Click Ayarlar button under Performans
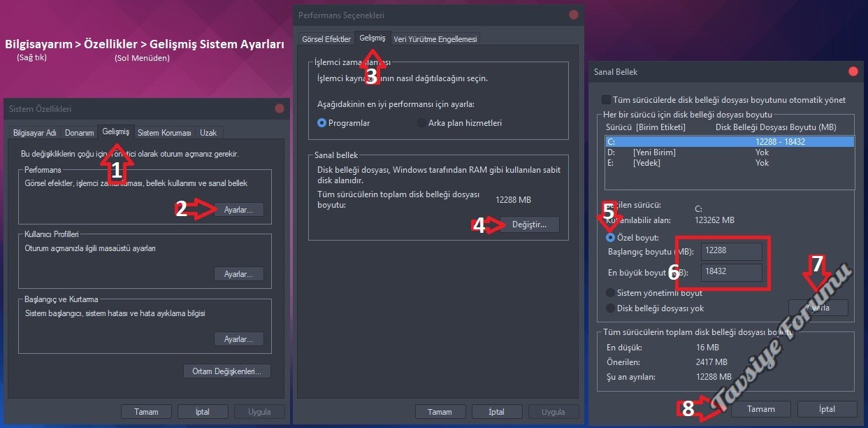Viewport: 868px width, 428px height. 238,209
